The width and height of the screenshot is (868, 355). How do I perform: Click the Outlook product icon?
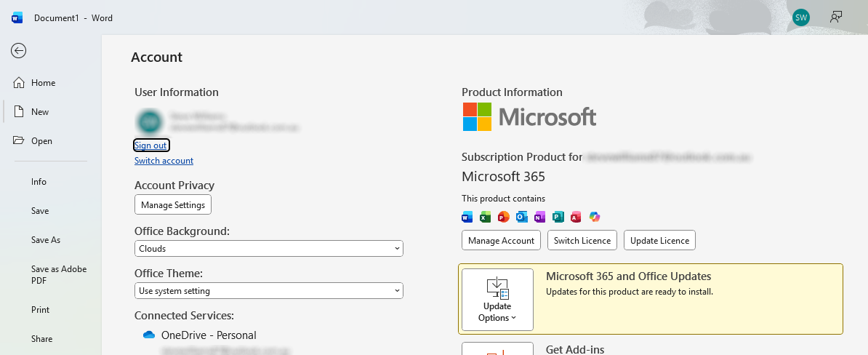pos(521,217)
